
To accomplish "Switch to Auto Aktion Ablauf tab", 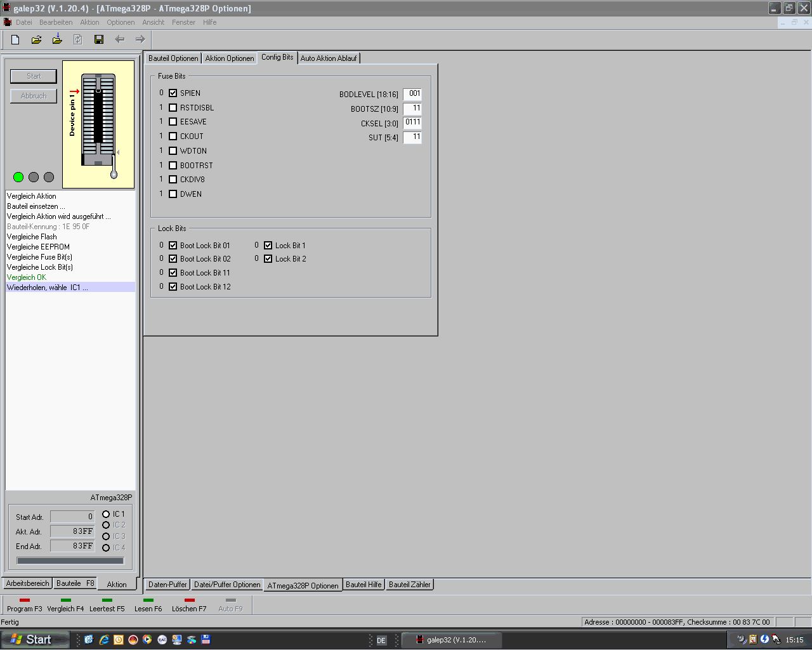I will [328, 58].
